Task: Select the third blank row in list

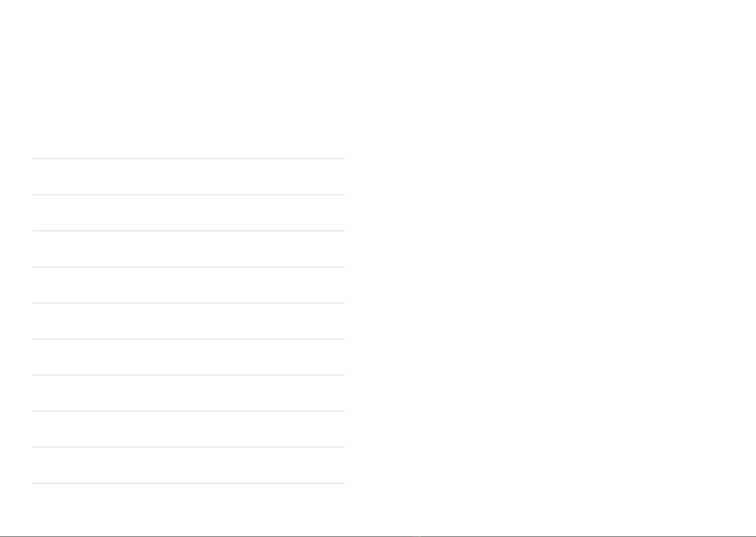Action: pyautogui.click(x=188, y=249)
